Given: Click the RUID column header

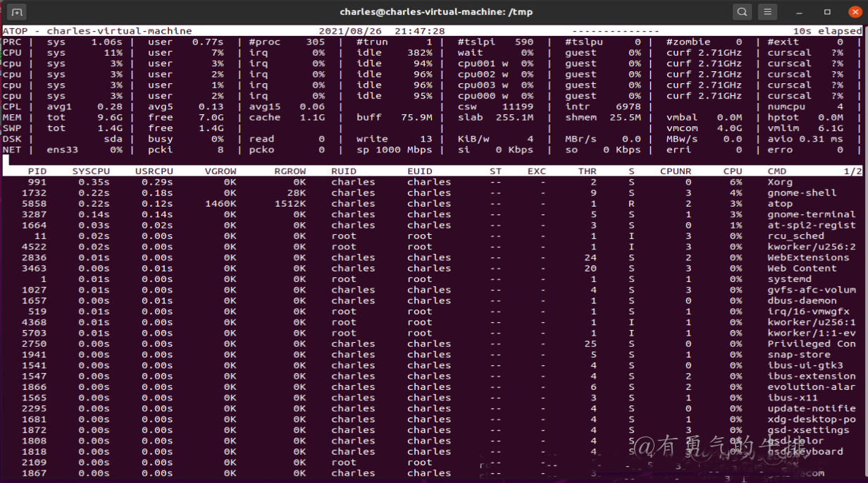Looking at the screenshot, I should tap(344, 171).
